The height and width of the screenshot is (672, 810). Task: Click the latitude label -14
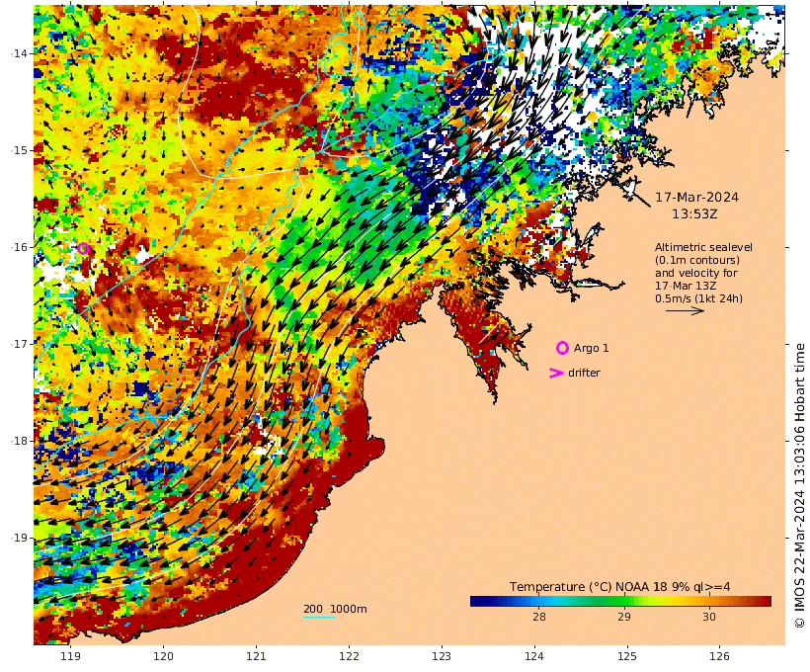19,53
